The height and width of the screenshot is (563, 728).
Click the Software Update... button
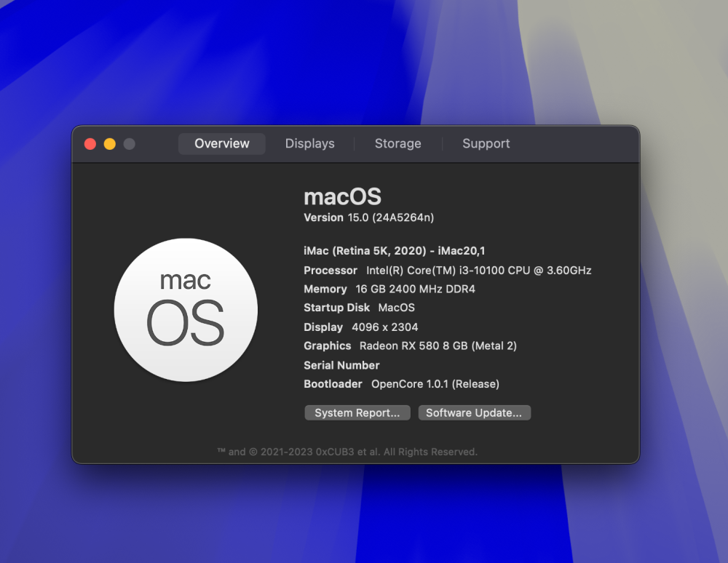tap(474, 412)
